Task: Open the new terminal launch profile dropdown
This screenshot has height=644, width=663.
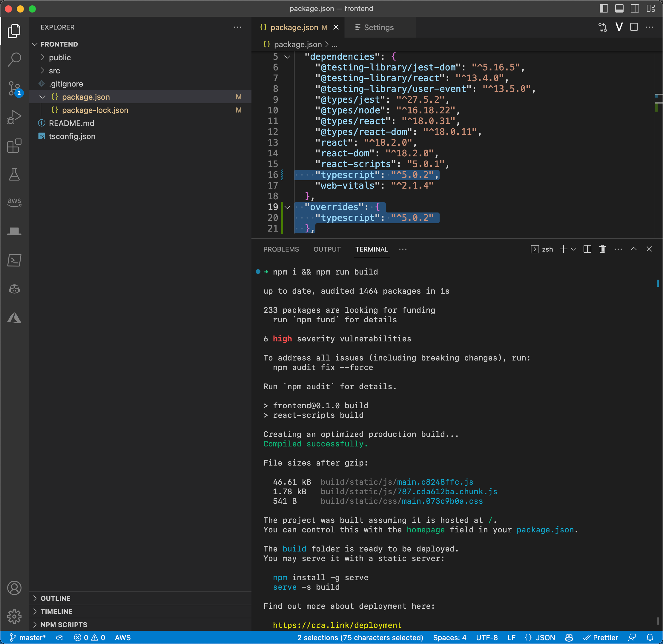Action: pyautogui.click(x=573, y=249)
